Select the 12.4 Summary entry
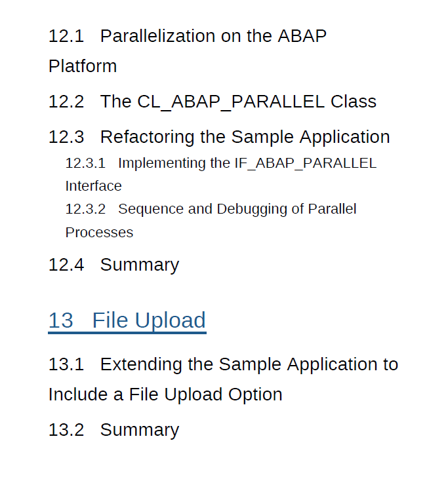This screenshot has width=448, height=481. 139,265
